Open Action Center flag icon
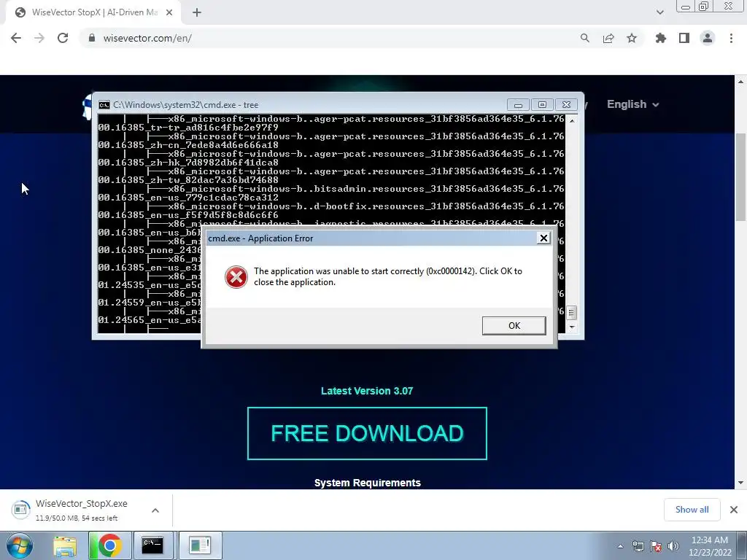The image size is (747, 560). (x=656, y=546)
